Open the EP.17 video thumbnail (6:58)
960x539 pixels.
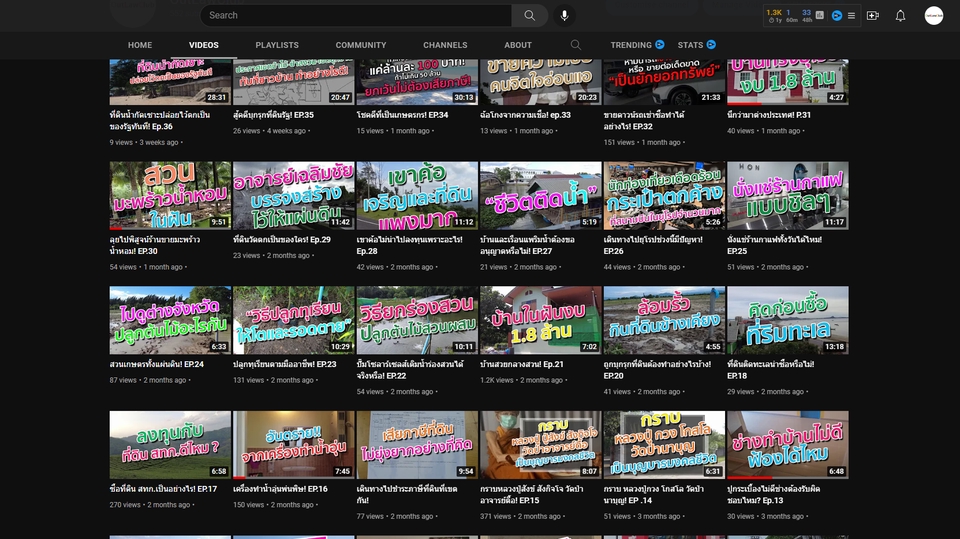click(170, 445)
